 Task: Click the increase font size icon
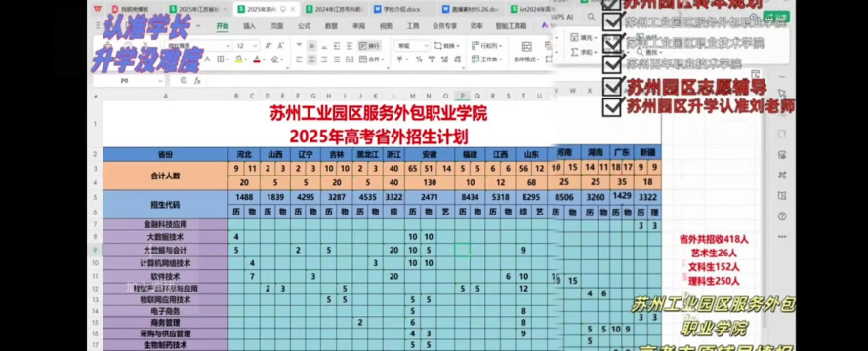pos(269,45)
